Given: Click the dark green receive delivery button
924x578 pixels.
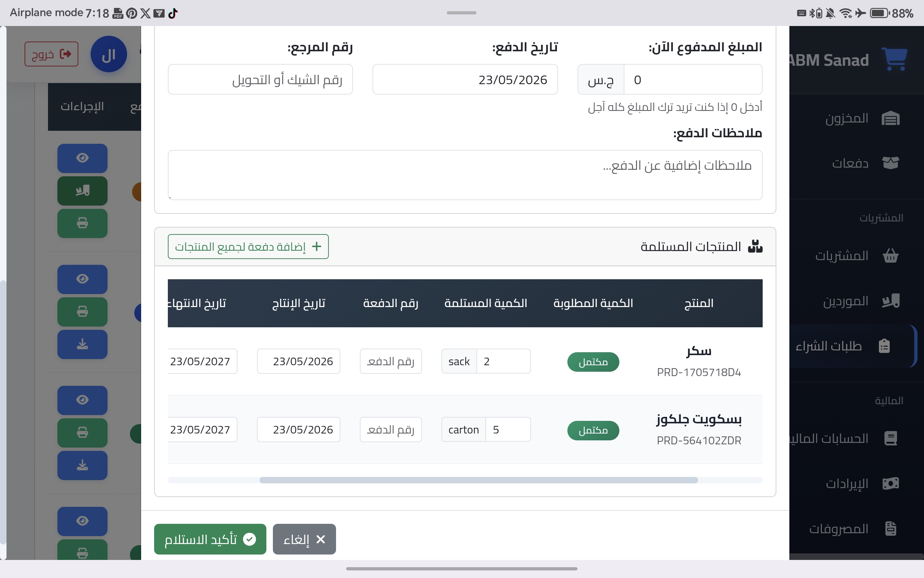Looking at the screenshot, I should [x=82, y=190].
